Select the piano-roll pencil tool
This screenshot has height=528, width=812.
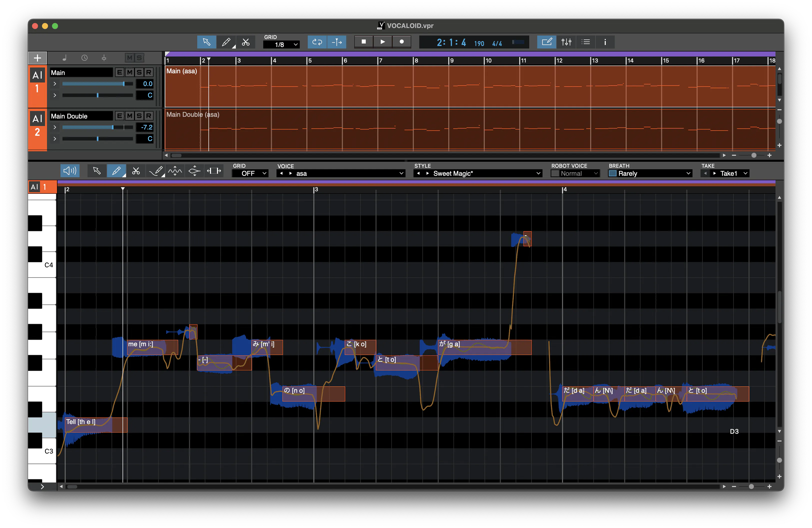click(116, 170)
